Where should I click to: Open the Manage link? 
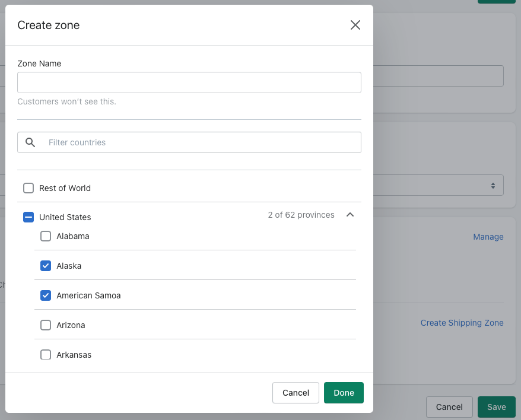tap(488, 237)
